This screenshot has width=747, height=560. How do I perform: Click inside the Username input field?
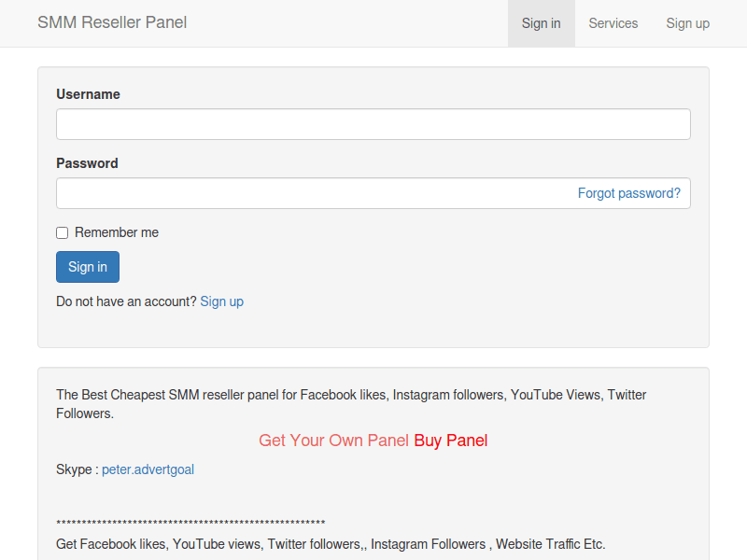(x=373, y=123)
